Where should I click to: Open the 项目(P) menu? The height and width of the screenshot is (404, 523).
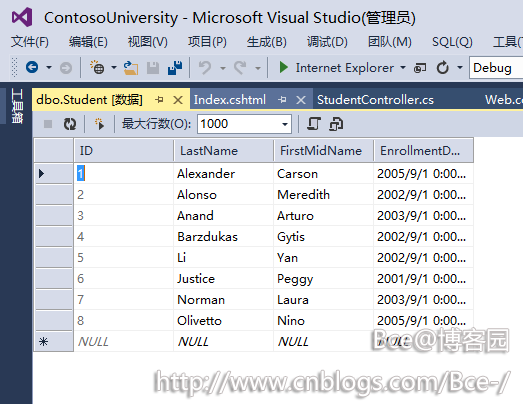click(x=207, y=42)
